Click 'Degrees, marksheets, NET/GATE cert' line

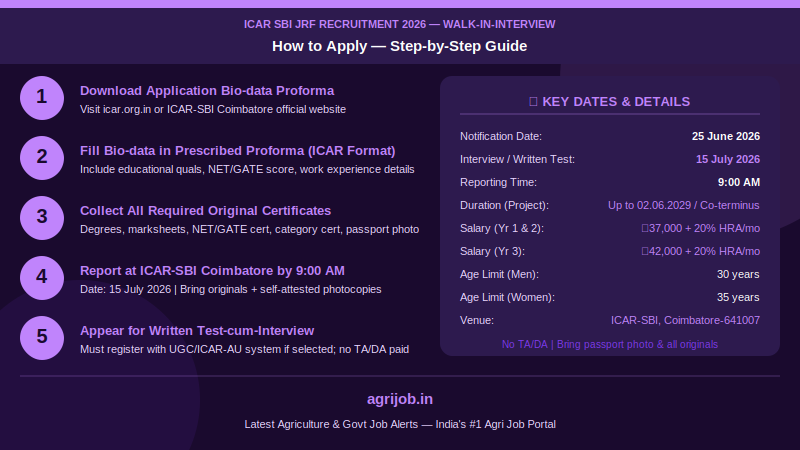point(249,230)
